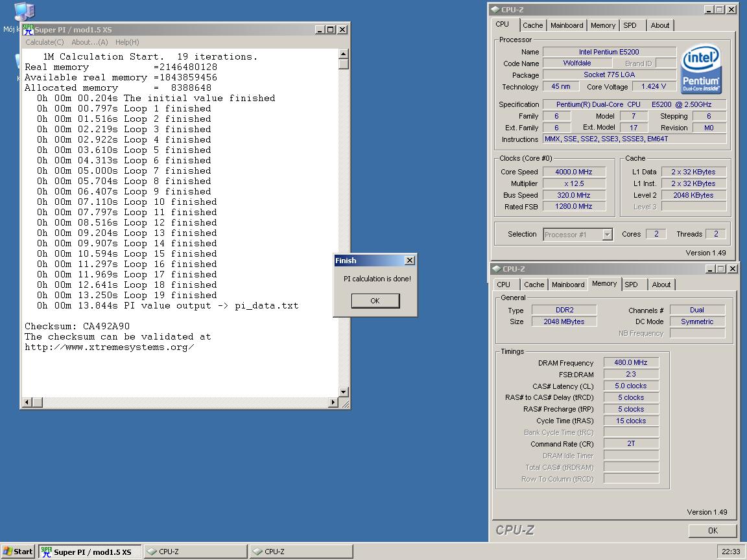Switch to About tab in top CPU-Z window
Screen dimensions: 747x560
(660, 25)
